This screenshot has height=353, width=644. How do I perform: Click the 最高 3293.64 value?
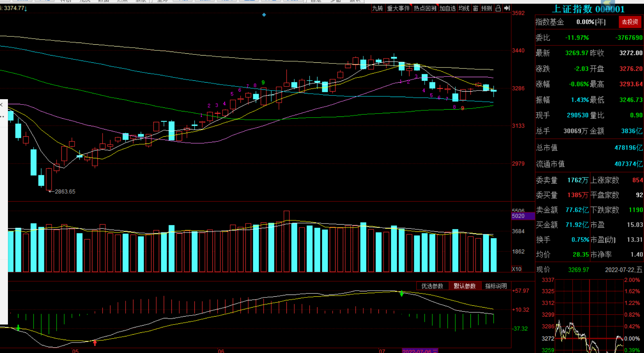[631, 84]
